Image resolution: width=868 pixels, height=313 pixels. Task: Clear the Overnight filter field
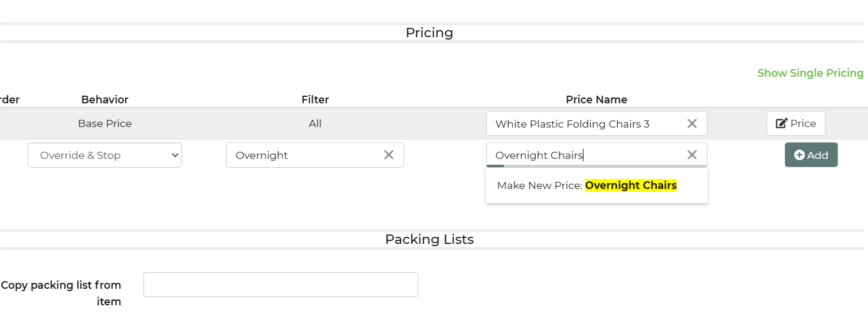point(389,155)
